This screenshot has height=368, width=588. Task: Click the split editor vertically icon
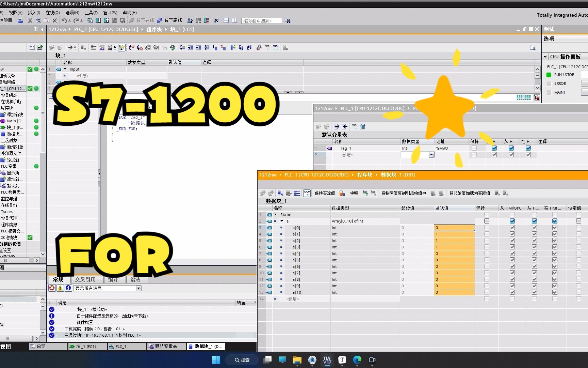pos(234,20)
